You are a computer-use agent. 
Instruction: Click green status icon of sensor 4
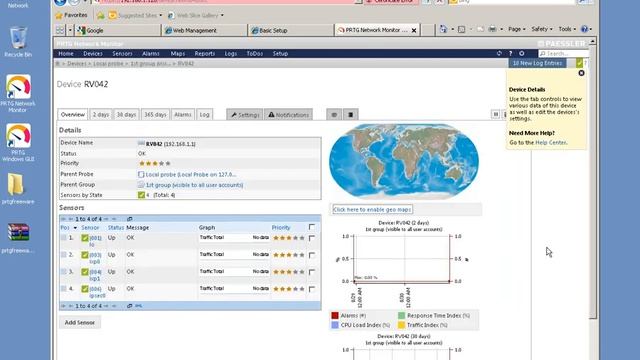[84, 289]
